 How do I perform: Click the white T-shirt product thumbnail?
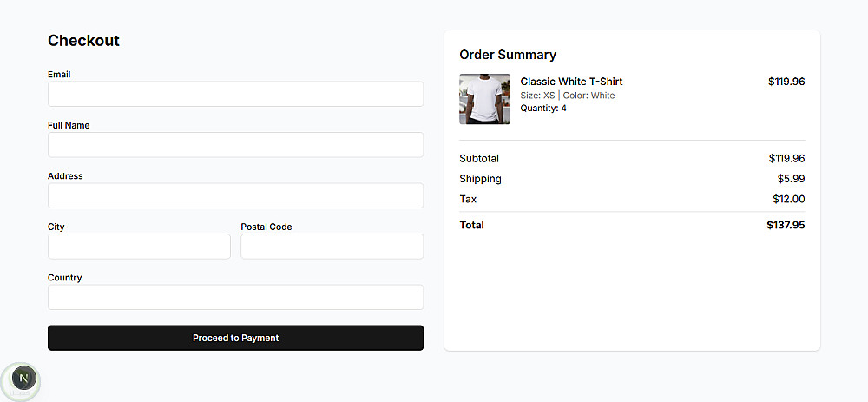(484, 99)
